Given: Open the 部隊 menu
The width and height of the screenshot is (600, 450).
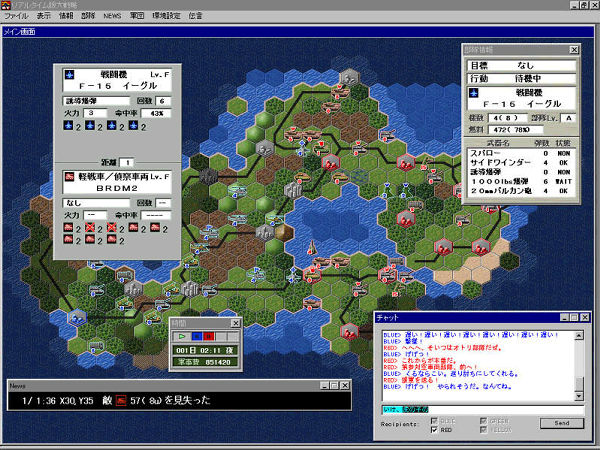Looking at the screenshot, I should coord(88,16).
